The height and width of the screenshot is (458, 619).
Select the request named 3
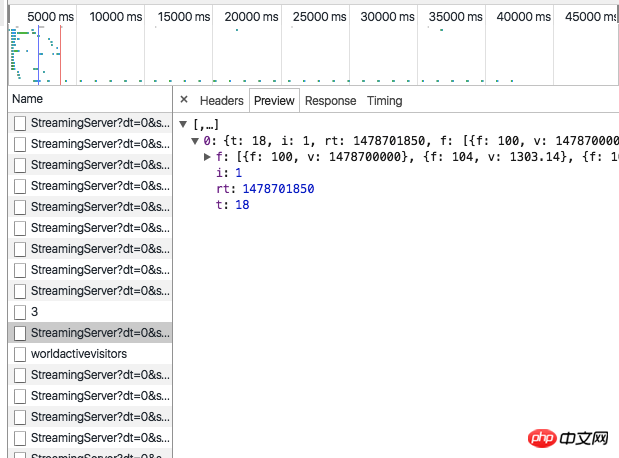point(34,312)
